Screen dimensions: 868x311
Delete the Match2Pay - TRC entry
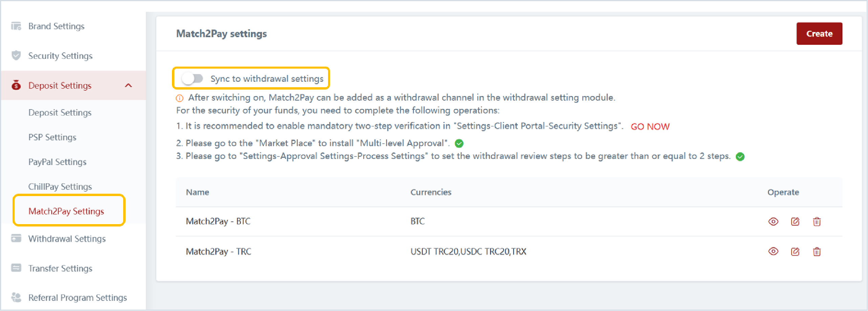[x=817, y=252]
